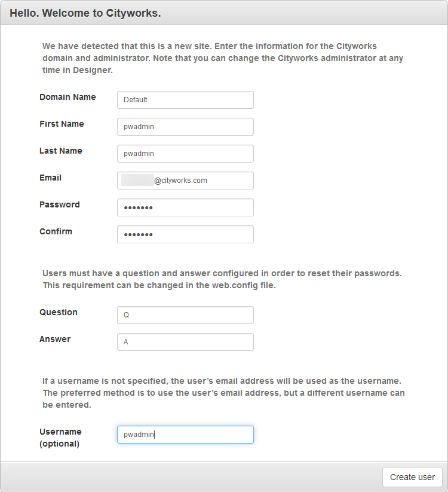Select the First Name text box
The image size is (448, 492).
pos(185,127)
